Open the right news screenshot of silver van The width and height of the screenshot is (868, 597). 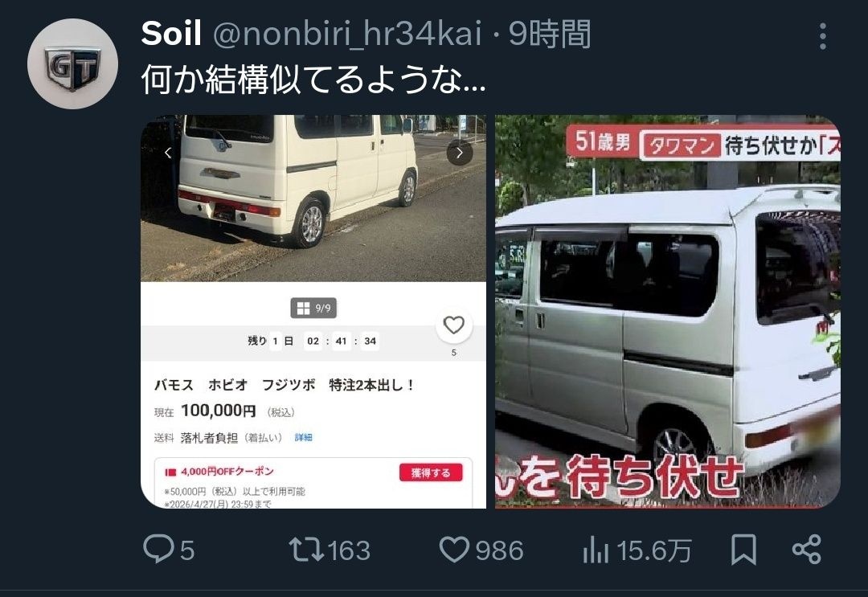668,312
